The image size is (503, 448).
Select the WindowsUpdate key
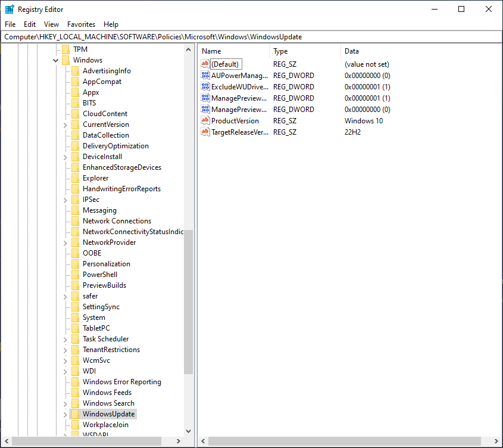108,414
